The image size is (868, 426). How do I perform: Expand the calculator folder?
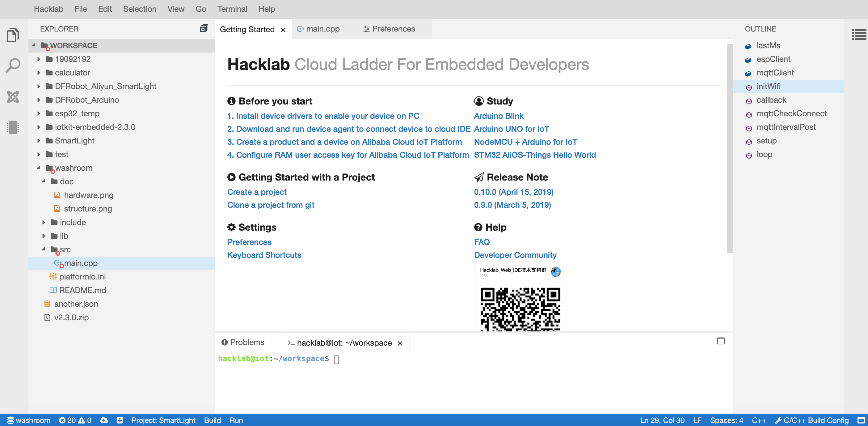pyautogui.click(x=38, y=73)
